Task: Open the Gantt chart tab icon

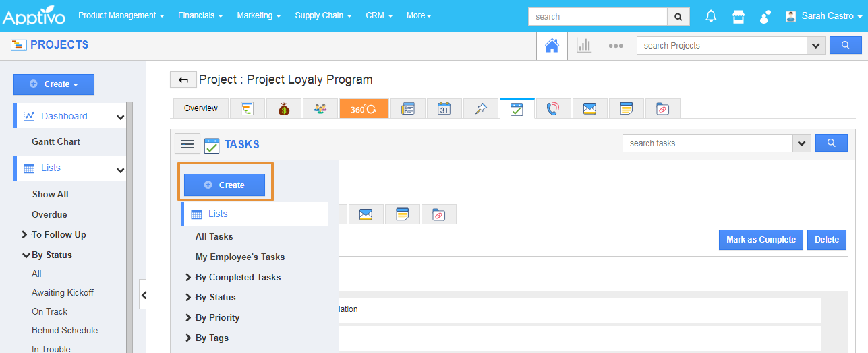Action: click(248, 108)
